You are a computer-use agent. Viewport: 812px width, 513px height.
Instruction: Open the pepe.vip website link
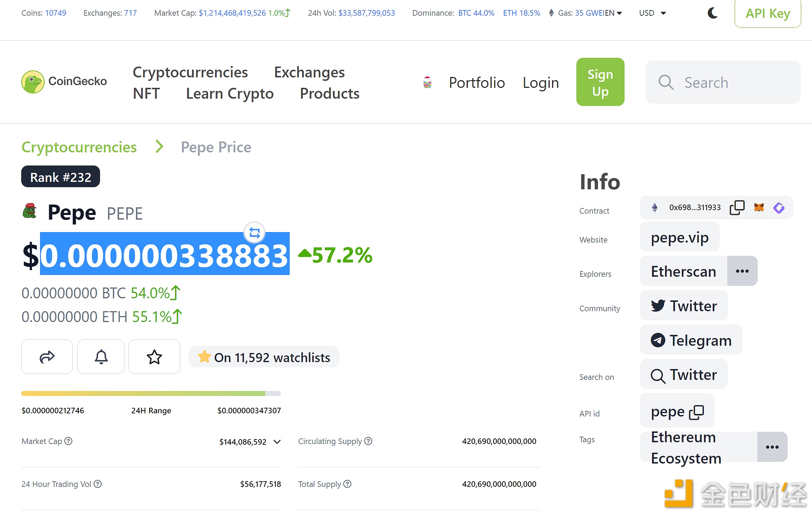coord(680,238)
